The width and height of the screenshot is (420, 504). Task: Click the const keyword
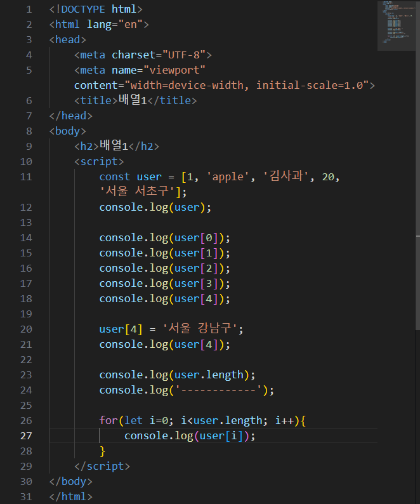115,177
